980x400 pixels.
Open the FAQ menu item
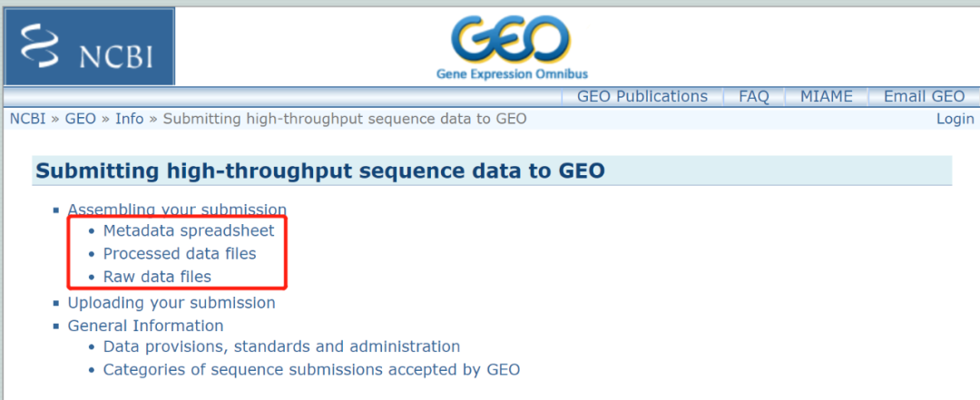pos(753,97)
